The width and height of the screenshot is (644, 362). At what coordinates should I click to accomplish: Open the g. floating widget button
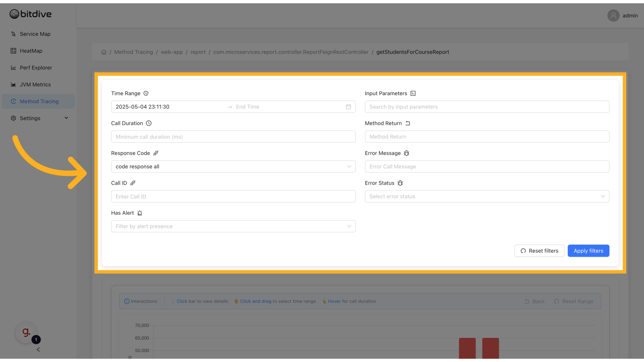coord(26,333)
